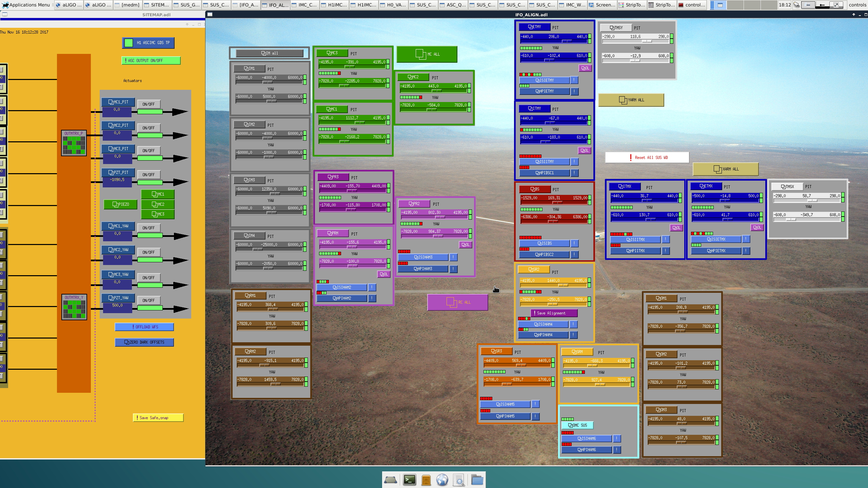Open the MC3 suspension screen
The image size is (868, 488).
point(332,53)
